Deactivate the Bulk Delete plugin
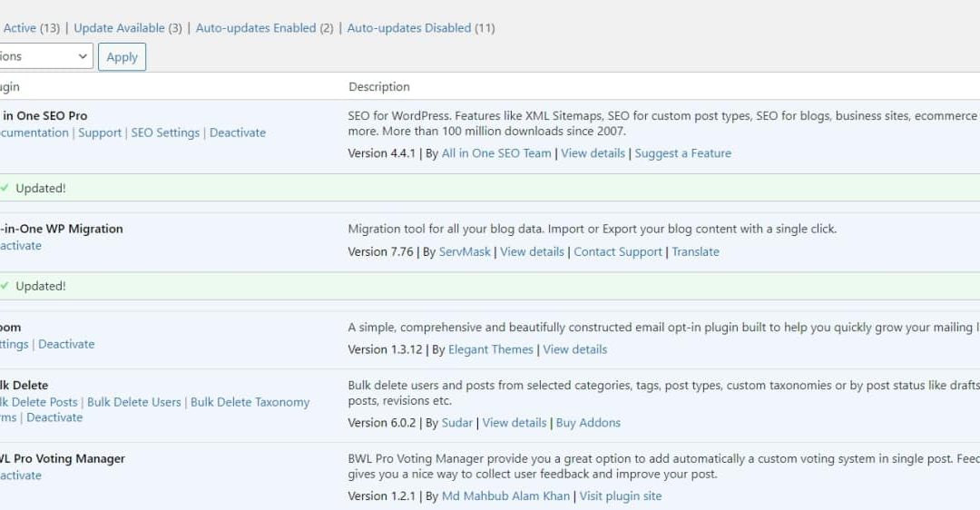 pos(54,417)
